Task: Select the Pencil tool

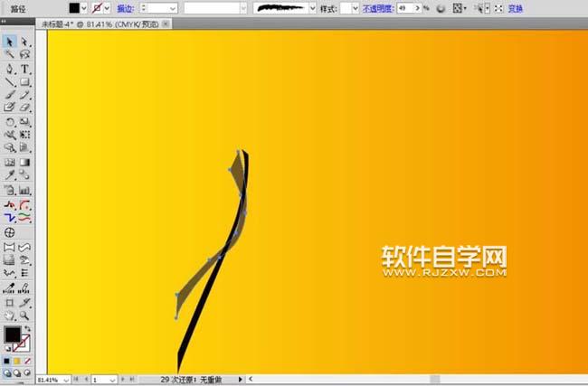Action: [x=24, y=95]
